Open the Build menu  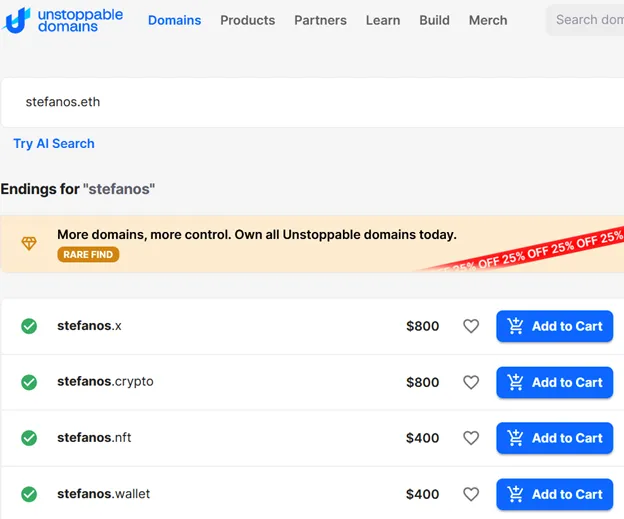coord(434,20)
